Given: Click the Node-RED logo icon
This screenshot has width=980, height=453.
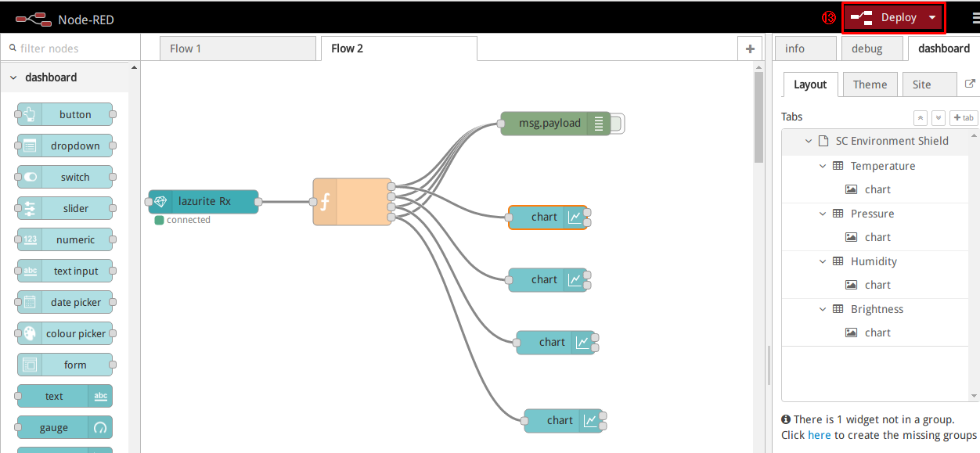Looking at the screenshot, I should tap(34, 19).
